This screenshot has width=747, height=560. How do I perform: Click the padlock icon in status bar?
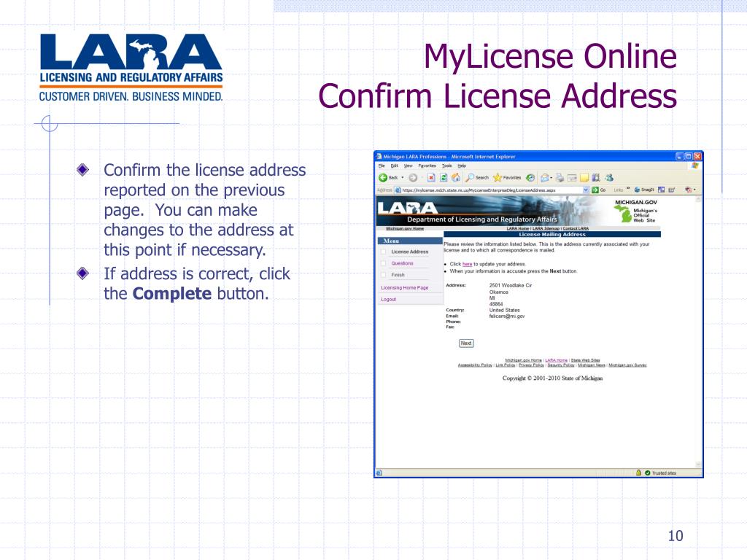coord(638,472)
